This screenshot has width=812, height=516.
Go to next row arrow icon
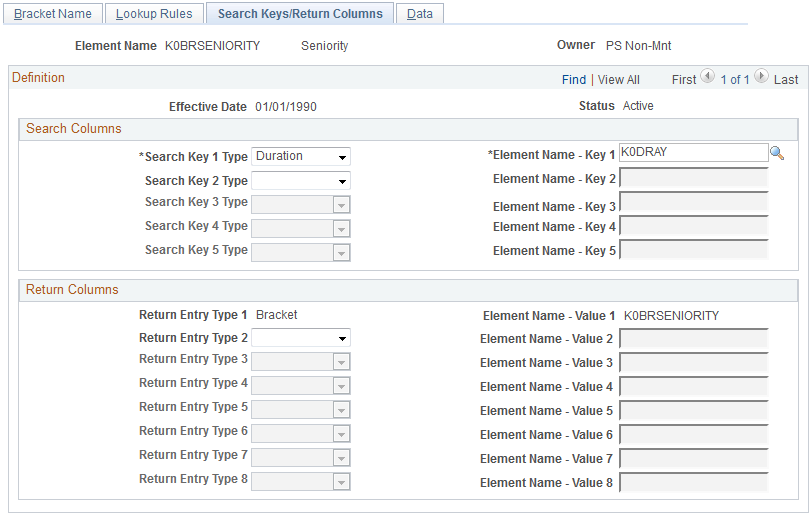761,77
